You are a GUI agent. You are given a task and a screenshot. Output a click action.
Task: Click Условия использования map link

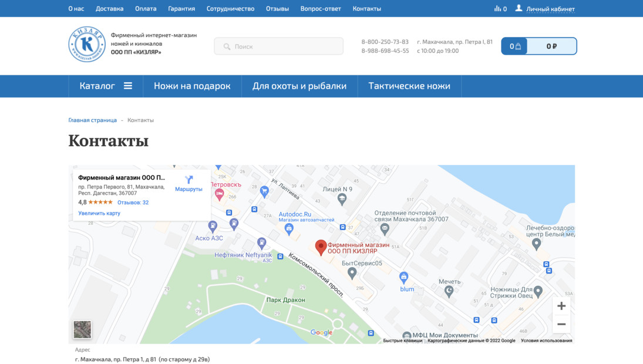click(x=546, y=341)
